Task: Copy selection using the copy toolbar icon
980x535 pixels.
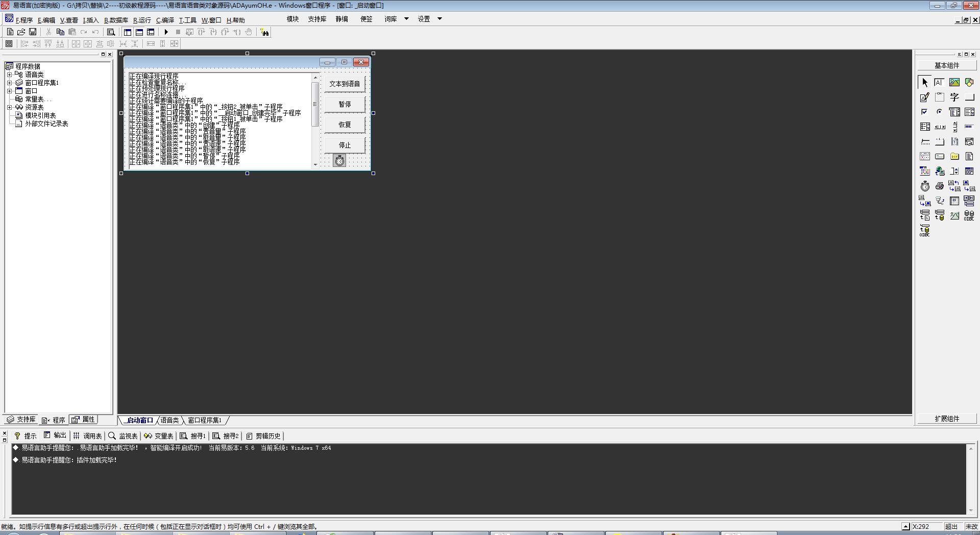Action: (x=60, y=32)
